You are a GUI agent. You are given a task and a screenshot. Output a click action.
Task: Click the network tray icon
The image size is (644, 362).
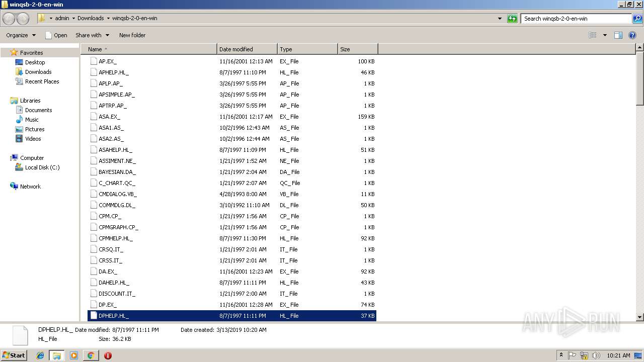coord(584,355)
